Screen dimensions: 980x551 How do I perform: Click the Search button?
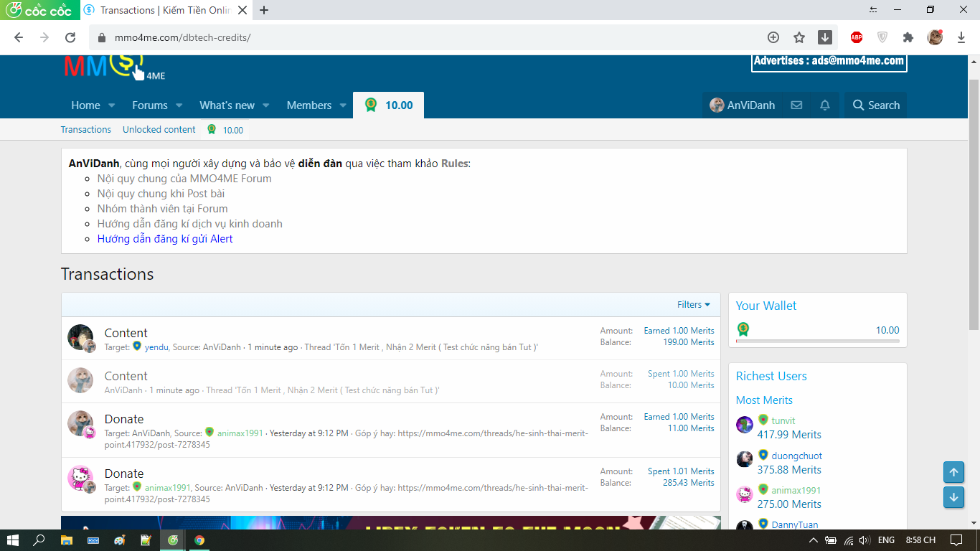coord(876,105)
